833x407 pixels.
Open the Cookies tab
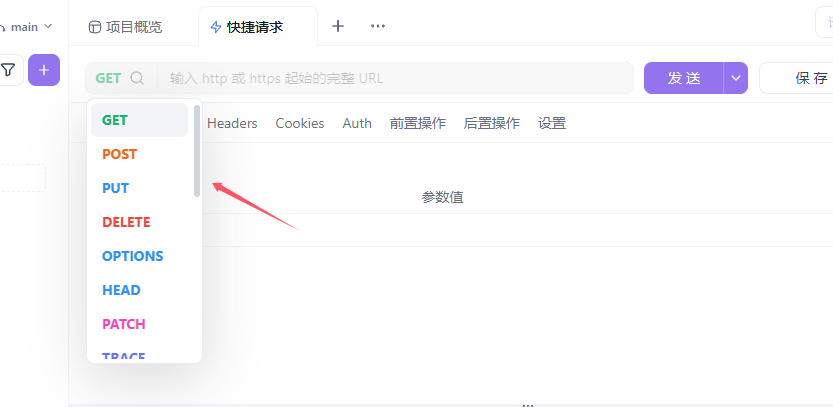(300, 123)
